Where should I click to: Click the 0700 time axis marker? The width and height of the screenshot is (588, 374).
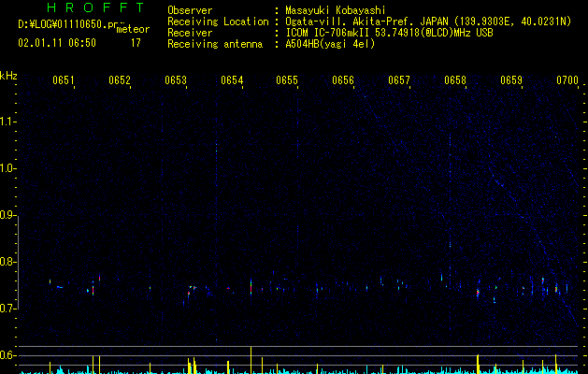point(567,79)
